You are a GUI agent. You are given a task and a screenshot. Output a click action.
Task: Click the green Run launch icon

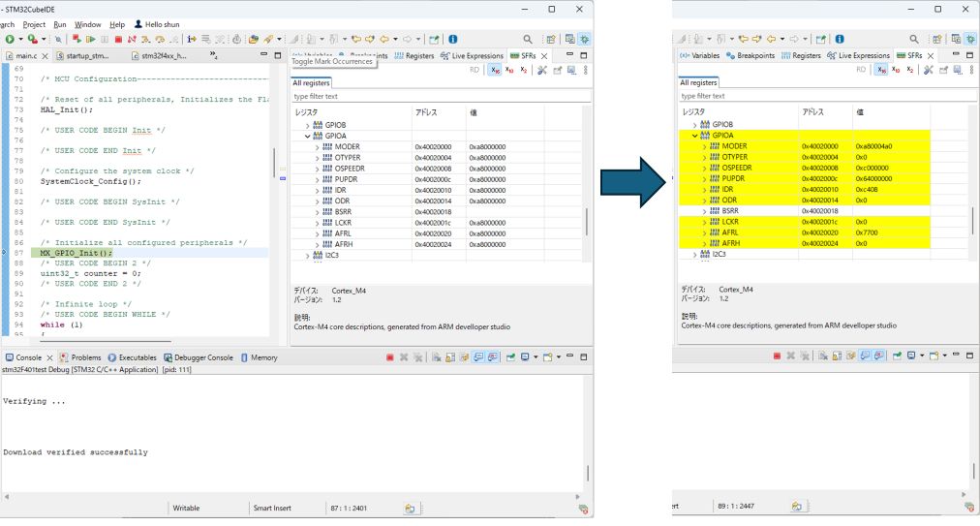pyautogui.click(x=10, y=40)
